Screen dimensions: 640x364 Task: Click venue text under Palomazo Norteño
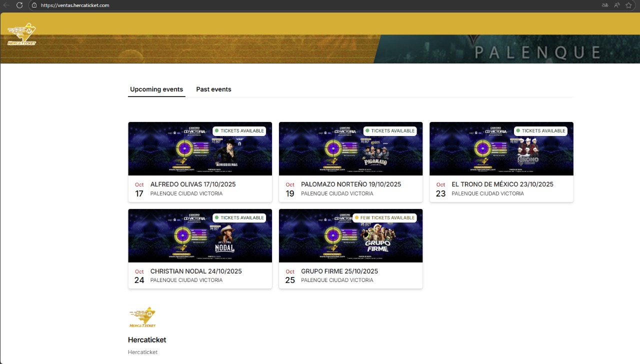click(x=337, y=193)
